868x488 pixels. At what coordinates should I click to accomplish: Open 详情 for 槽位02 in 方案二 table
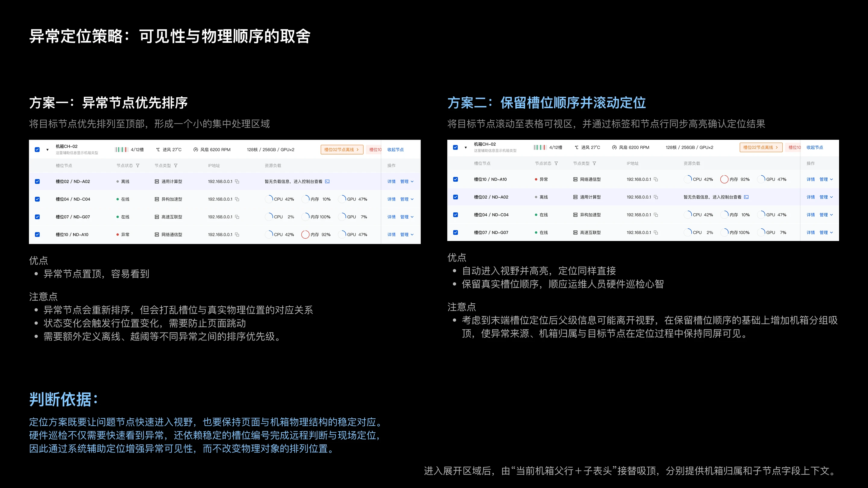click(810, 197)
